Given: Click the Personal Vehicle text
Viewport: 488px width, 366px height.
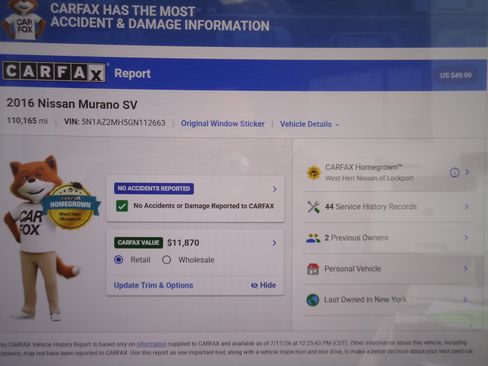Looking at the screenshot, I should 353,269.
